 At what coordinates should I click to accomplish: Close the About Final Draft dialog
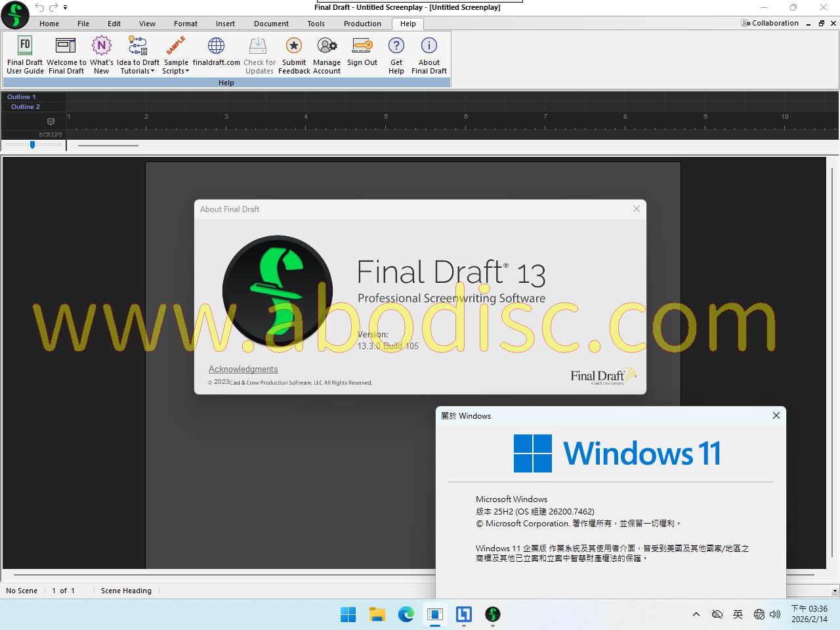(x=636, y=209)
